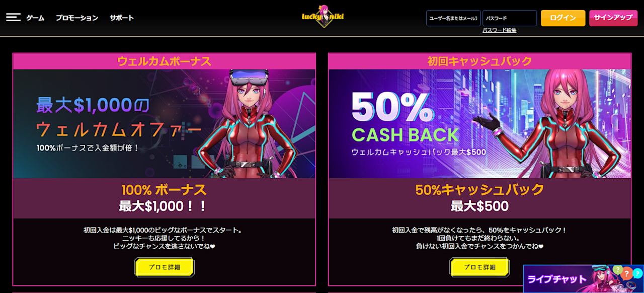The image size is (644, 293).
Task: Click プロモ詳細 under 50% cashback
Action: tap(479, 267)
